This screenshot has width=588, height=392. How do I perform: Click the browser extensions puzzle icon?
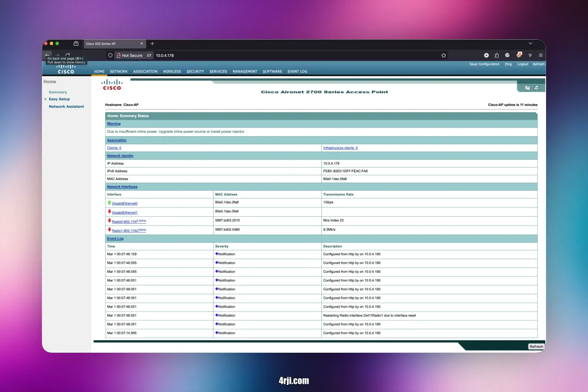[x=497, y=55]
